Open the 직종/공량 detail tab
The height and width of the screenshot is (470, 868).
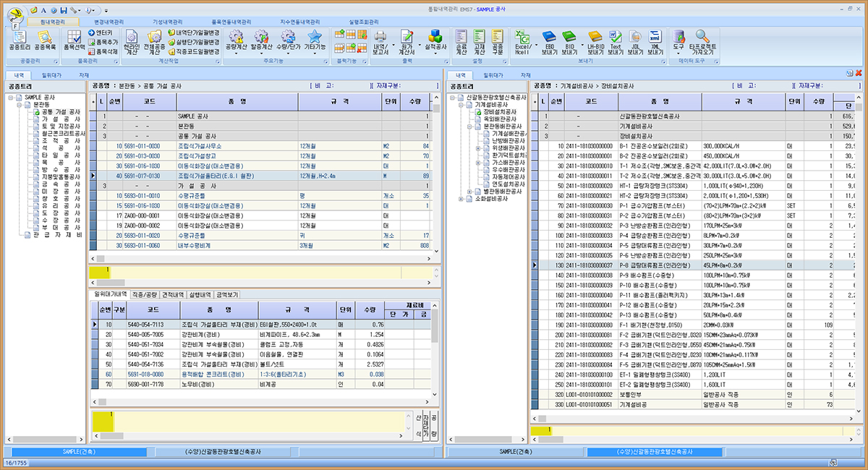tap(145, 295)
